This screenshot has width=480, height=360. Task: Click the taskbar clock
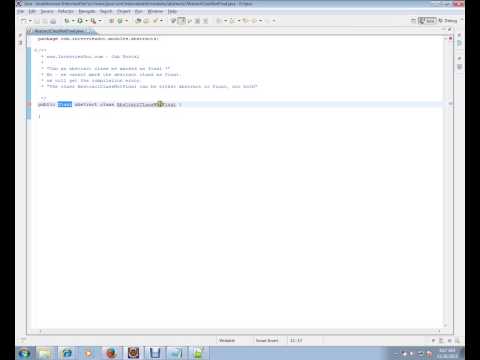coord(447,353)
